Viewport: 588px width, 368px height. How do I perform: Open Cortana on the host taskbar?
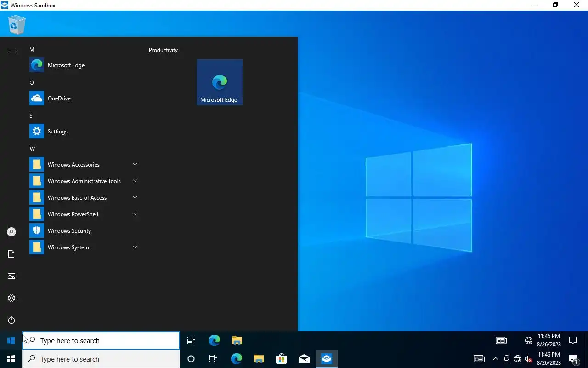pos(191,359)
